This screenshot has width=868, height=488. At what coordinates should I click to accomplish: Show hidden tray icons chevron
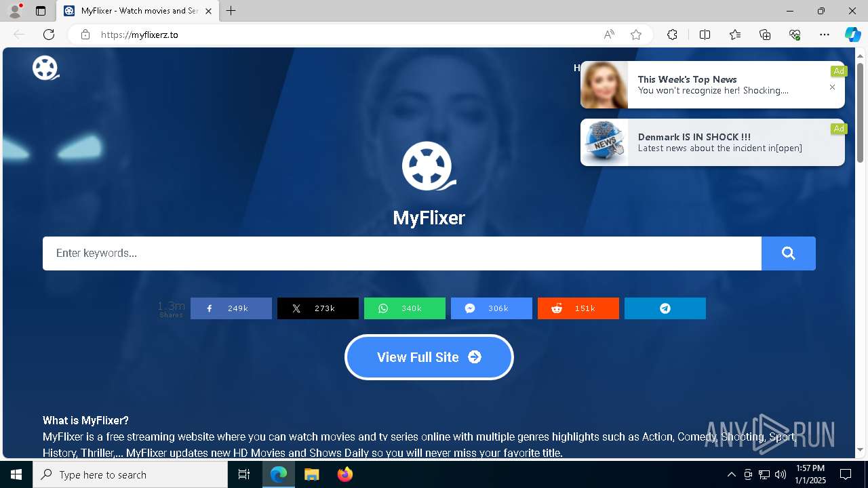coord(731,474)
